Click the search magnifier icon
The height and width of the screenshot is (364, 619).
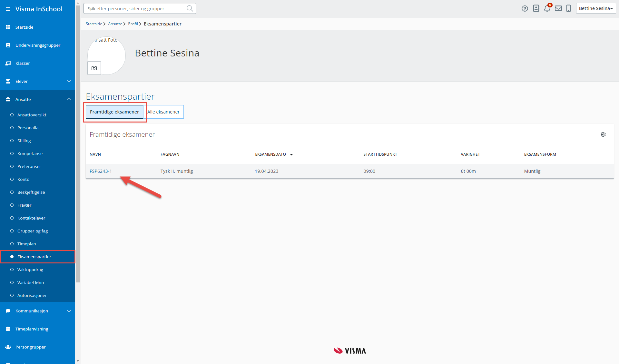pos(190,8)
